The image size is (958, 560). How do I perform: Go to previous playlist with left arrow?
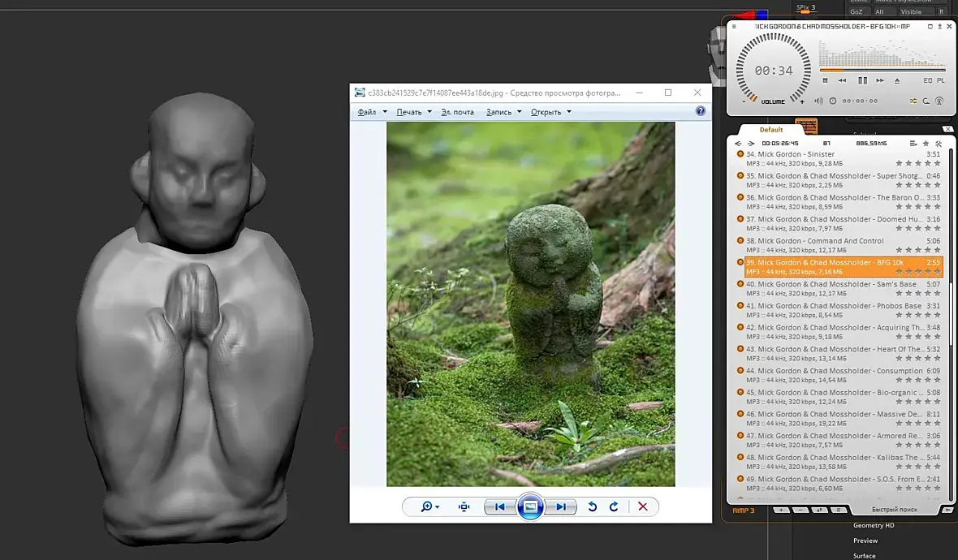[738, 144]
